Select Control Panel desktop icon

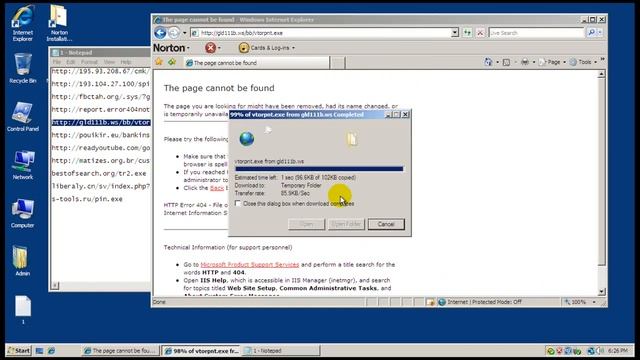22,116
